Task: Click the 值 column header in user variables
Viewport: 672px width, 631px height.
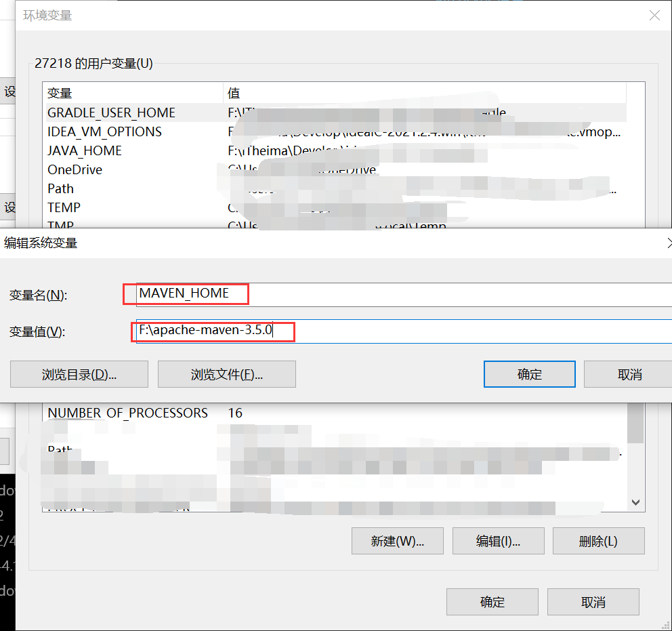Action: click(x=424, y=93)
